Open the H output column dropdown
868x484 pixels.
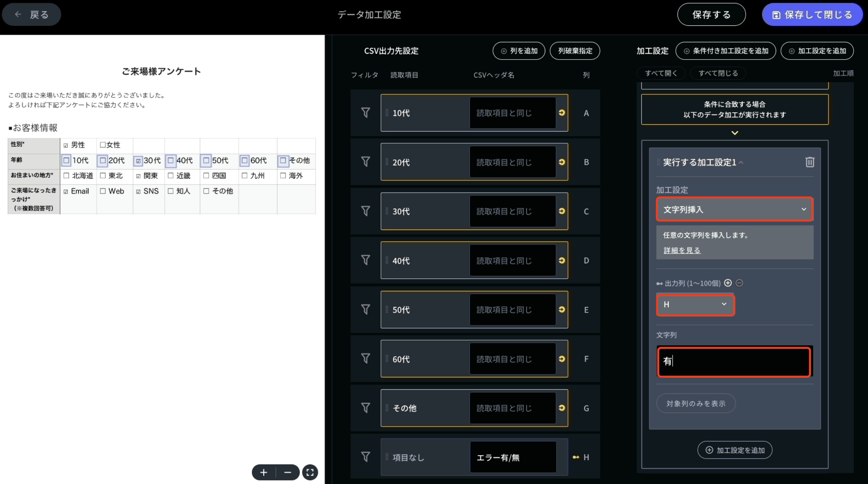[695, 305]
